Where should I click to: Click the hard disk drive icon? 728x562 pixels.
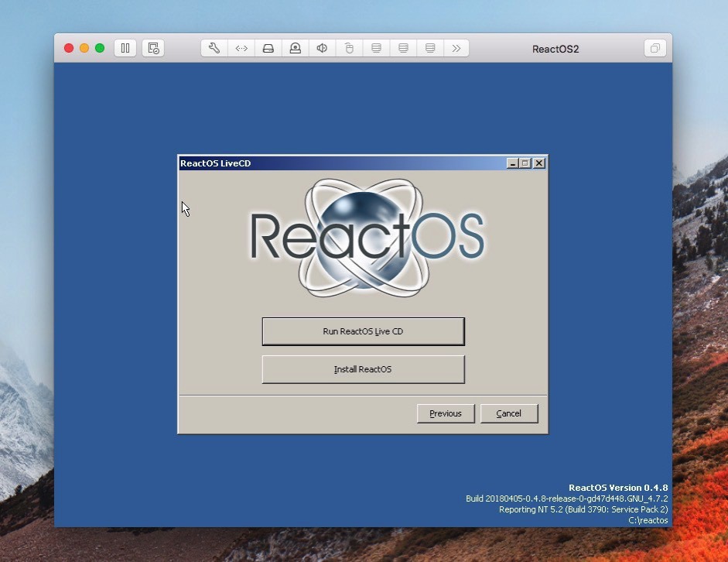268,48
